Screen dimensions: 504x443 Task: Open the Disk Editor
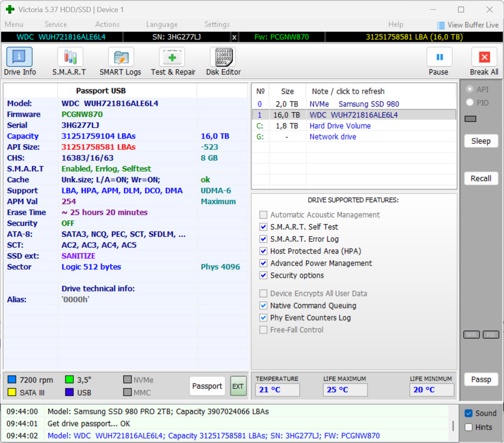tap(223, 61)
